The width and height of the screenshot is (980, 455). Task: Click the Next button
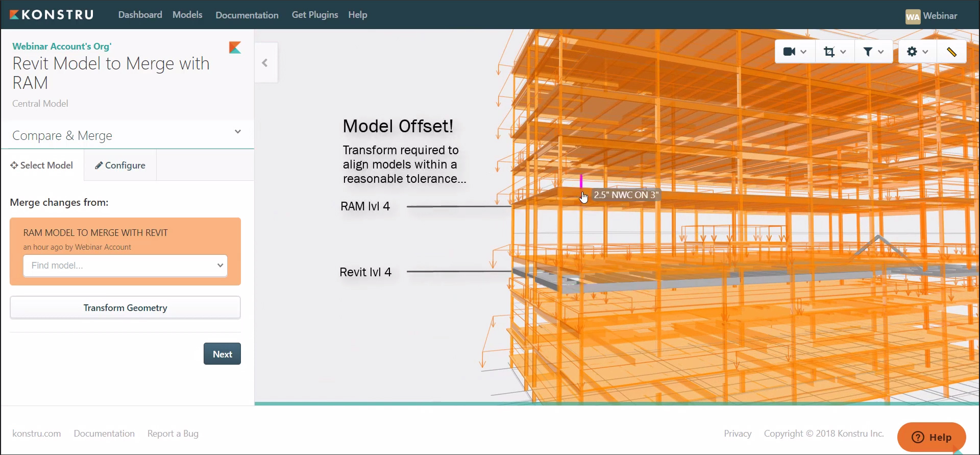(222, 354)
